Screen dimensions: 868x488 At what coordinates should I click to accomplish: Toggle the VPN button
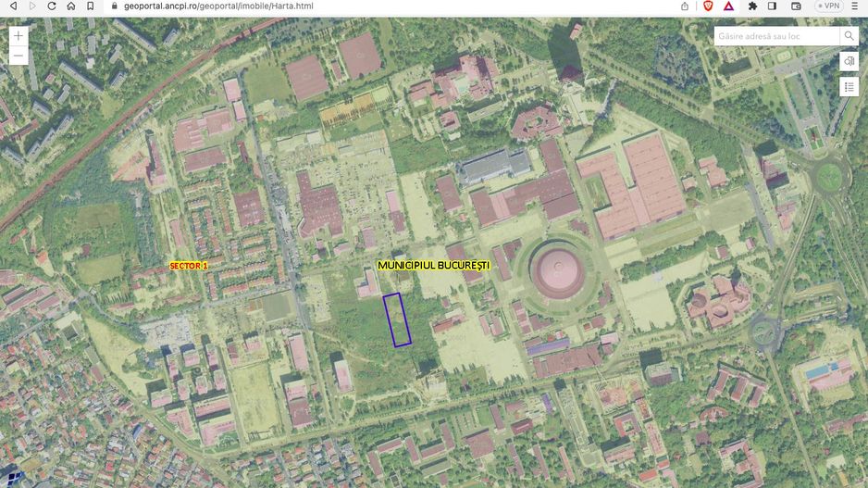point(828,6)
